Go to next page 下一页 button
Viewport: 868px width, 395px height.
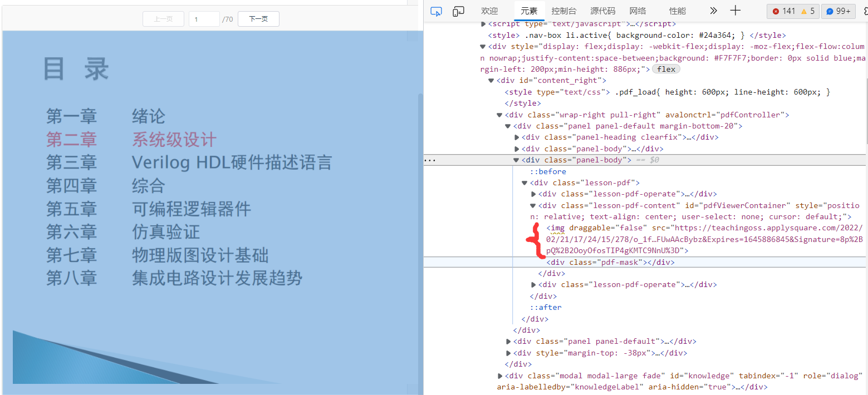click(258, 19)
